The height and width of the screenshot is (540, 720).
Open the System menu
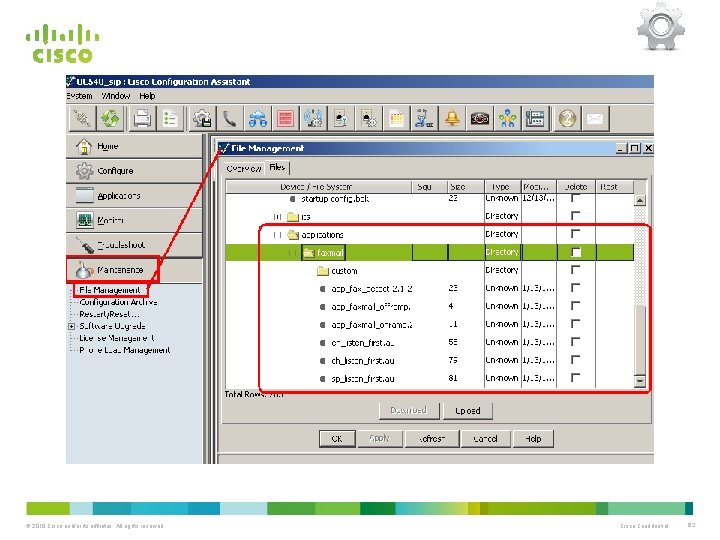(x=79, y=96)
